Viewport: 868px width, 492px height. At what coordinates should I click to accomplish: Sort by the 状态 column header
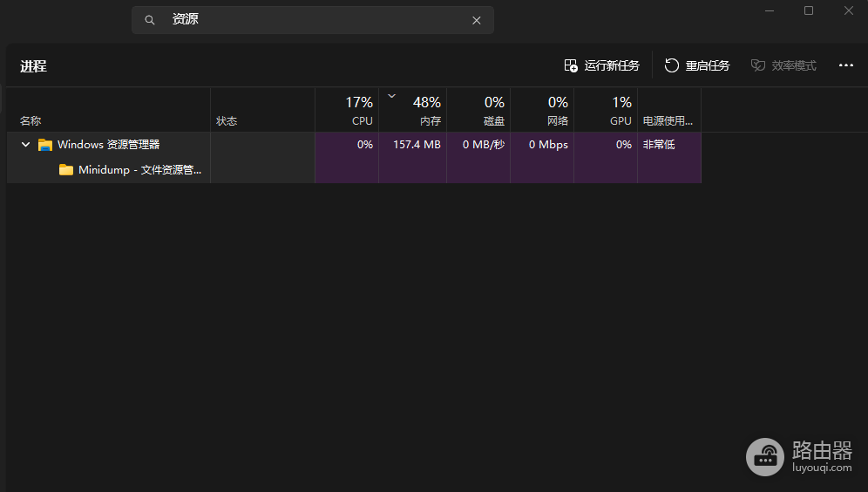pyautogui.click(x=262, y=110)
